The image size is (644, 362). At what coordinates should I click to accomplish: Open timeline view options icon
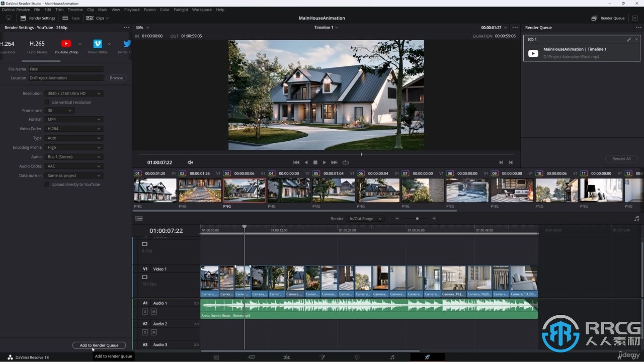tap(139, 219)
